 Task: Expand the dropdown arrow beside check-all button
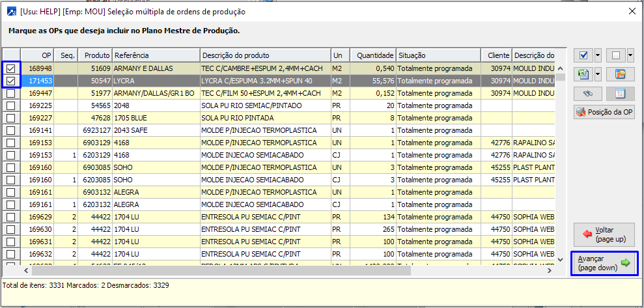coord(598,55)
